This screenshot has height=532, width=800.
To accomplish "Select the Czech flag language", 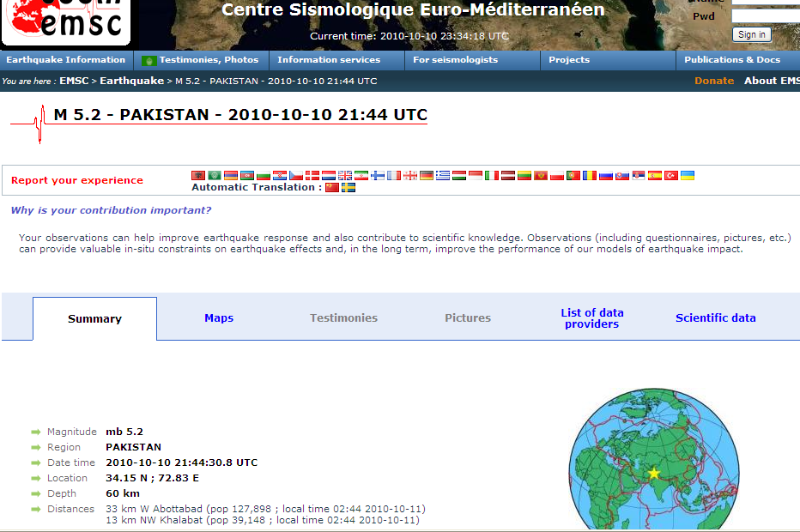I will pos(296,175).
